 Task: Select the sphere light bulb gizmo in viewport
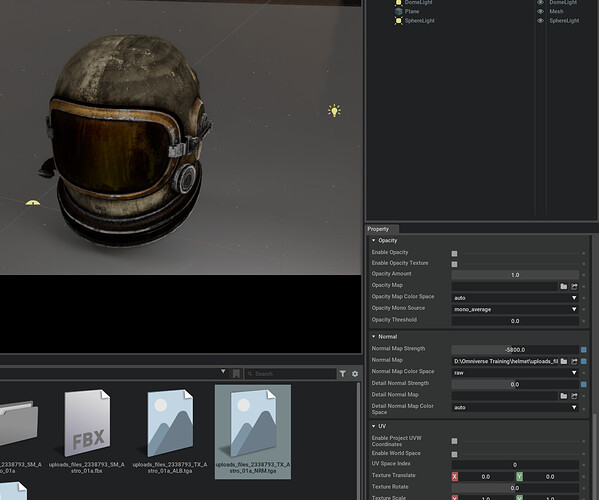click(x=334, y=111)
